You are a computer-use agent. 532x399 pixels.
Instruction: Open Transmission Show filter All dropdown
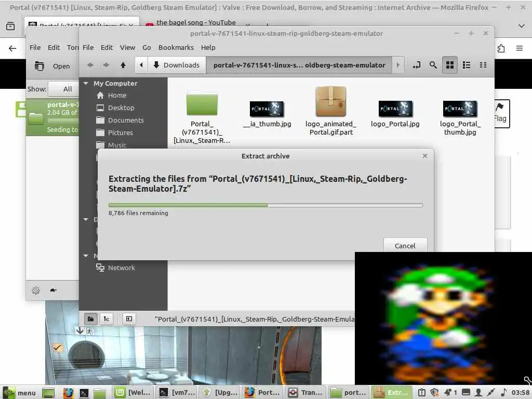64,89
